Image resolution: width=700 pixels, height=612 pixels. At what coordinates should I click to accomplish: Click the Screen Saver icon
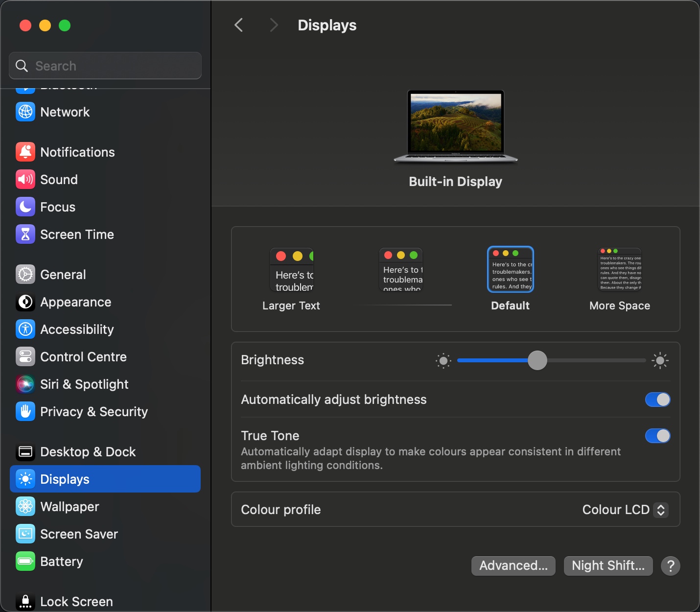tap(25, 534)
